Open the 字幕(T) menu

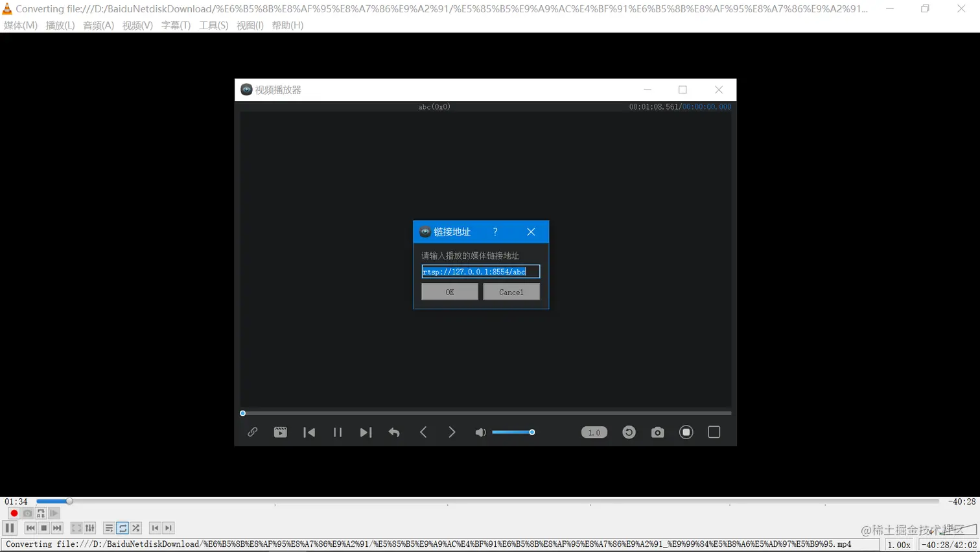[176, 25]
